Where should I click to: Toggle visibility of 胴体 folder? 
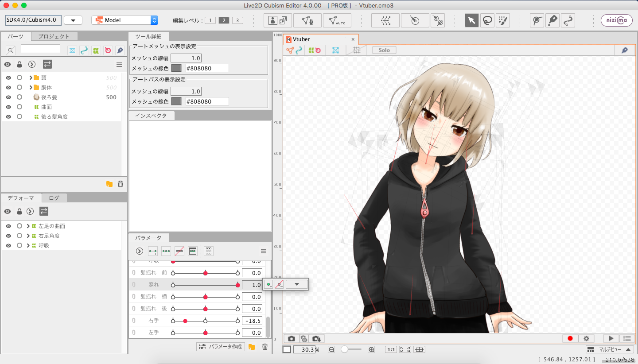8,87
